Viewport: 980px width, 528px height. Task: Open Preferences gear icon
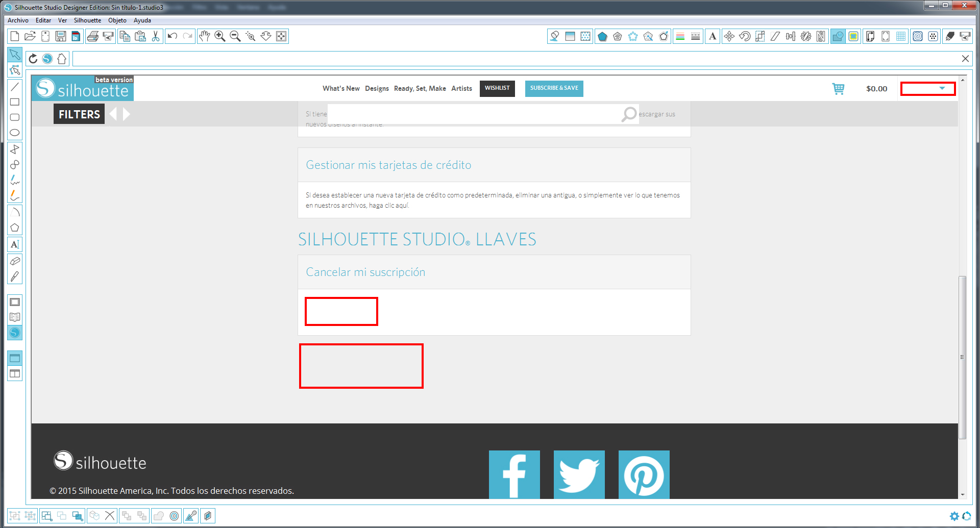coord(954,516)
